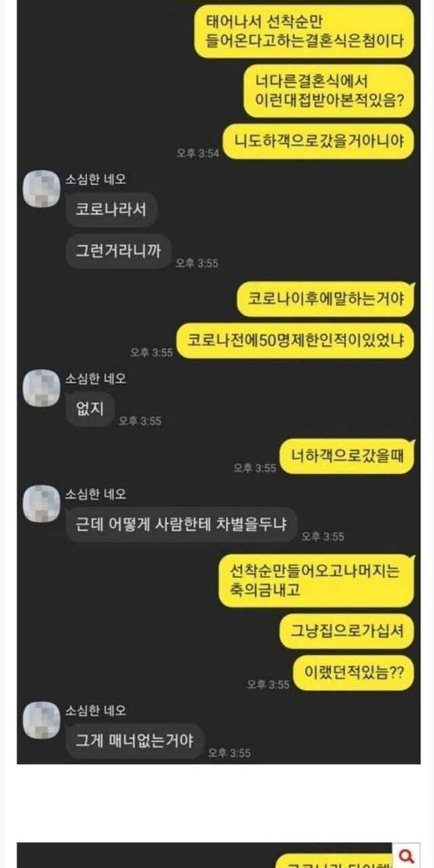Click the sender name above the 코로나라서 bubble
The width and height of the screenshot is (434, 868).
click(x=96, y=179)
